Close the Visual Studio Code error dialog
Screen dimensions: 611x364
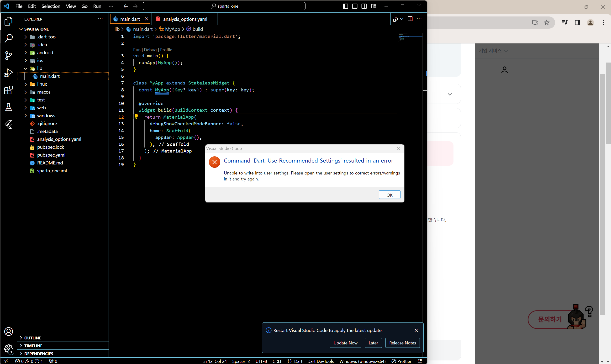click(398, 148)
